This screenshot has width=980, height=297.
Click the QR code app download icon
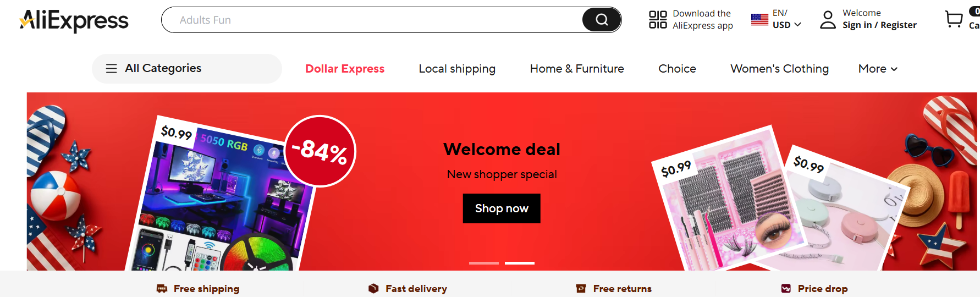click(658, 19)
